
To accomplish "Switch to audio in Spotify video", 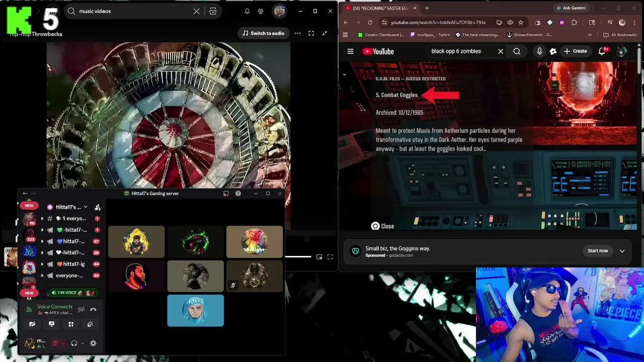I will [263, 33].
